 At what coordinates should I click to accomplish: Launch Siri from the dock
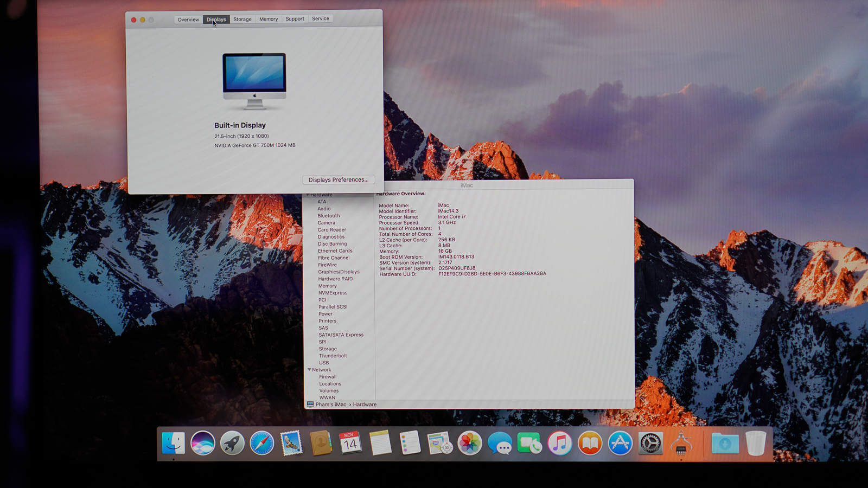203,444
